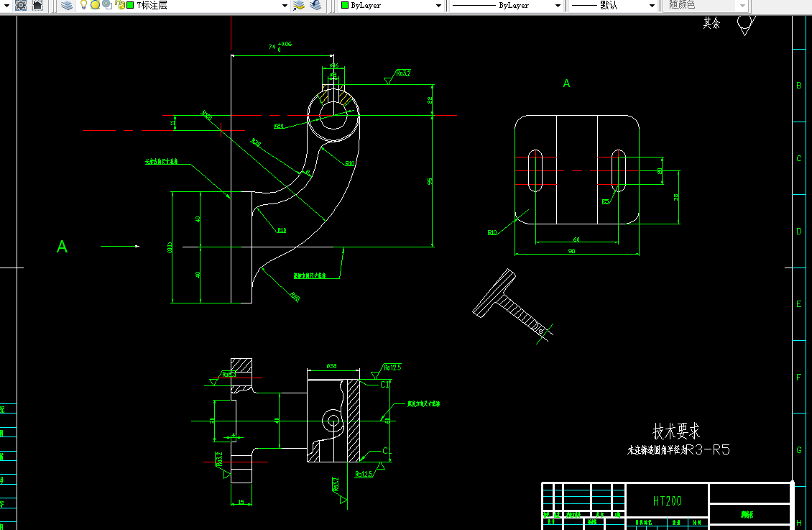Image resolution: width=812 pixels, height=530 pixels.
Task: Click the large A view direction label
Action: click(x=62, y=247)
